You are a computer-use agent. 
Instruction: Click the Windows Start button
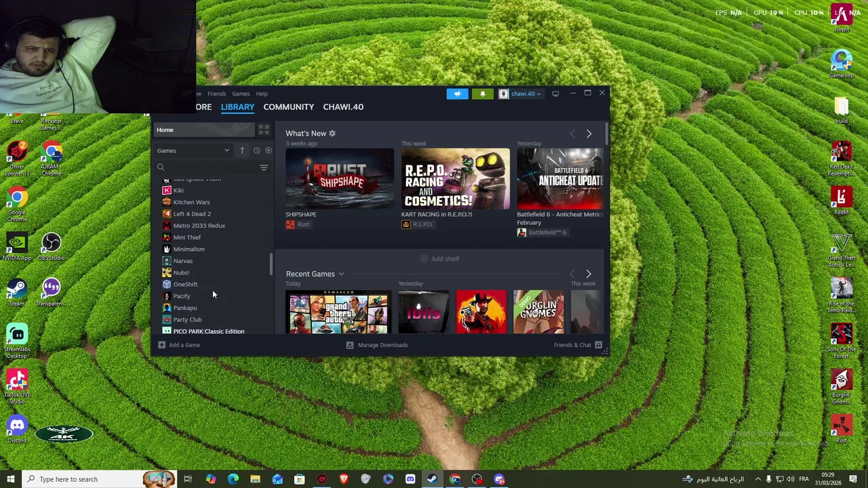pos(10,479)
